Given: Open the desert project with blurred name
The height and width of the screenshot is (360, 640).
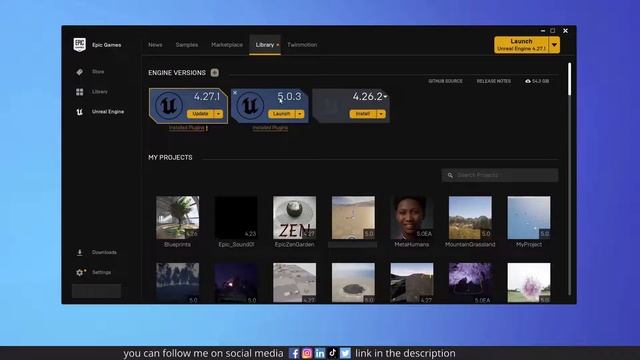Looking at the screenshot, I should (x=353, y=218).
